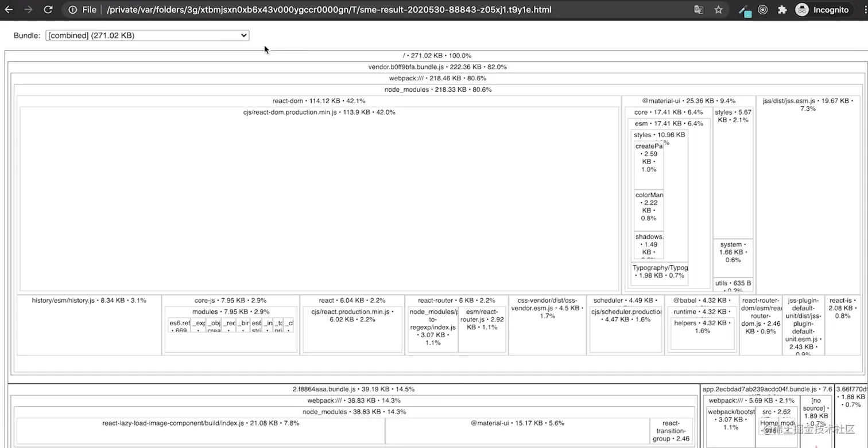Select react-transition-group block
This screenshot has height=448, width=868.
click(671, 431)
